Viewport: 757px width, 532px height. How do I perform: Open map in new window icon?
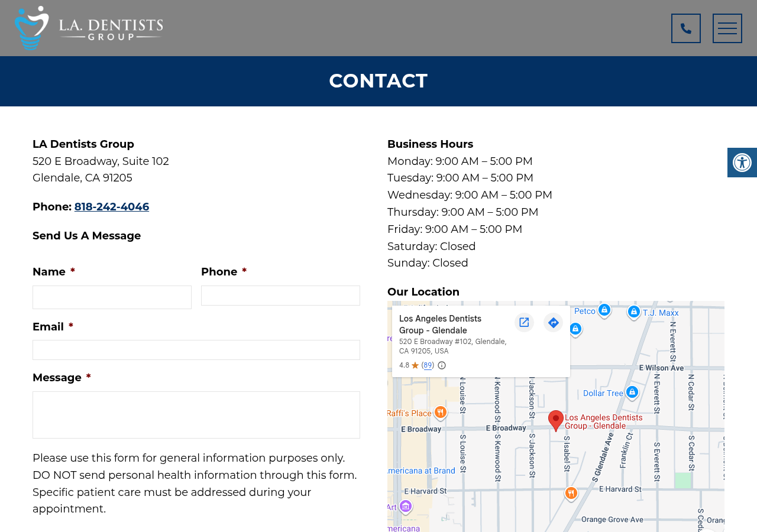click(524, 322)
